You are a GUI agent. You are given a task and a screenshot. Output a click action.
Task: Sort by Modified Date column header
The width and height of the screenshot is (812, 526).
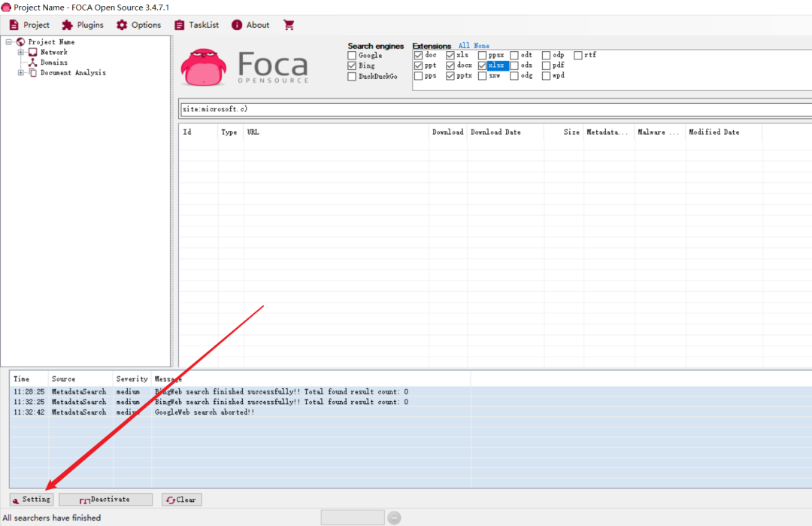coord(723,132)
